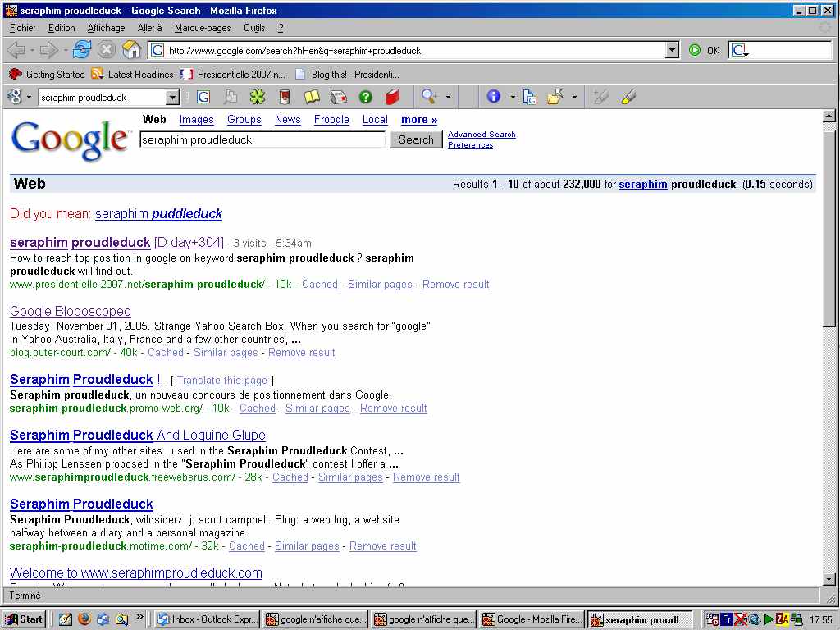840x630 pixels.
Task: Open the address bar history dropdown
Action: click(672, 50)
